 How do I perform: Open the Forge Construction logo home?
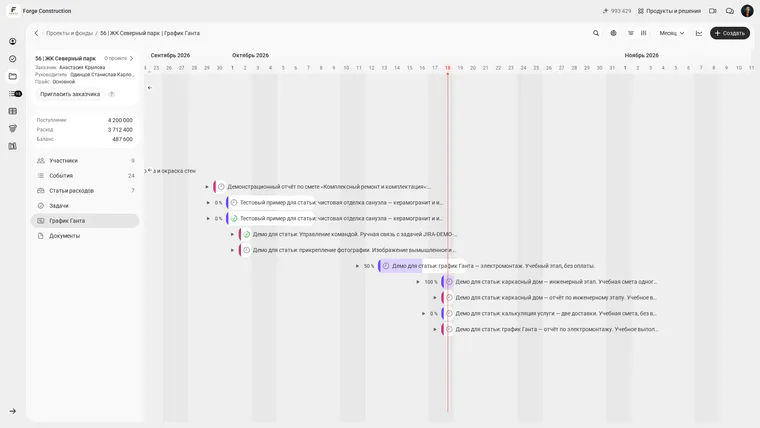[13, 11]
